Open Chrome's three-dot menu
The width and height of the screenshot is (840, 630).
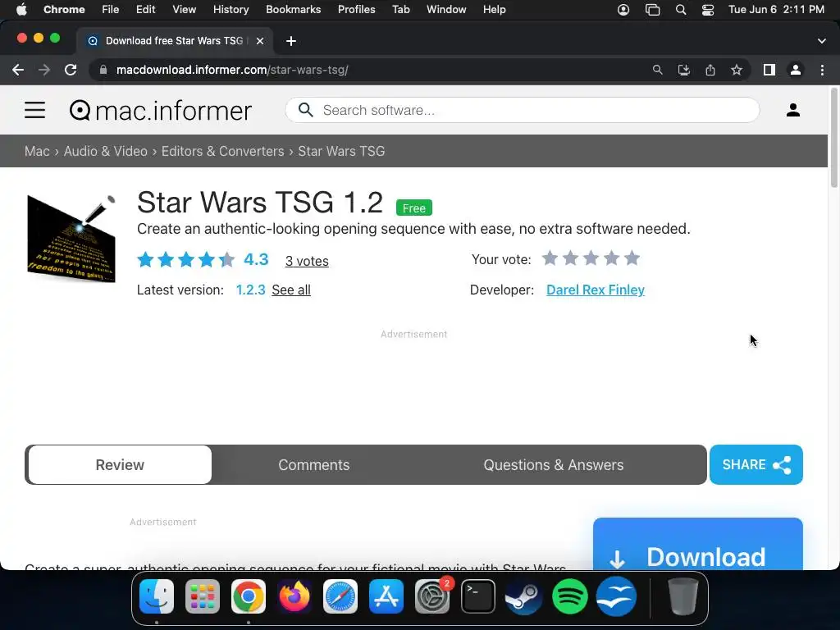tap(822, 71)
